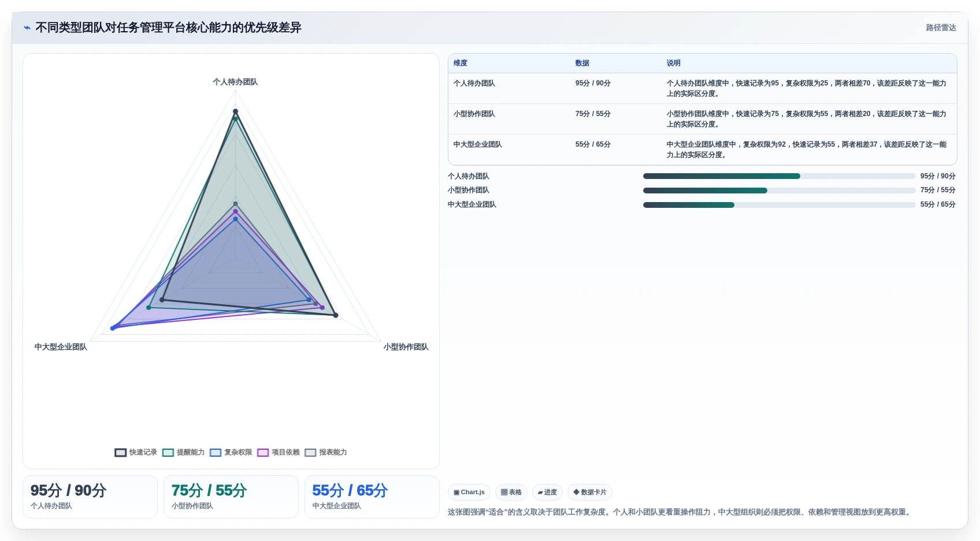980x541 pixels.
Task: Click the 小型协作团队 radar axis label
Action: pos(406,347)
